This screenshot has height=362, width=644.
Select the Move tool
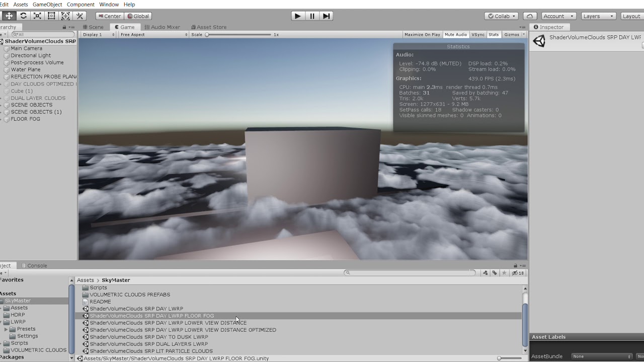(x=9, y=16)
